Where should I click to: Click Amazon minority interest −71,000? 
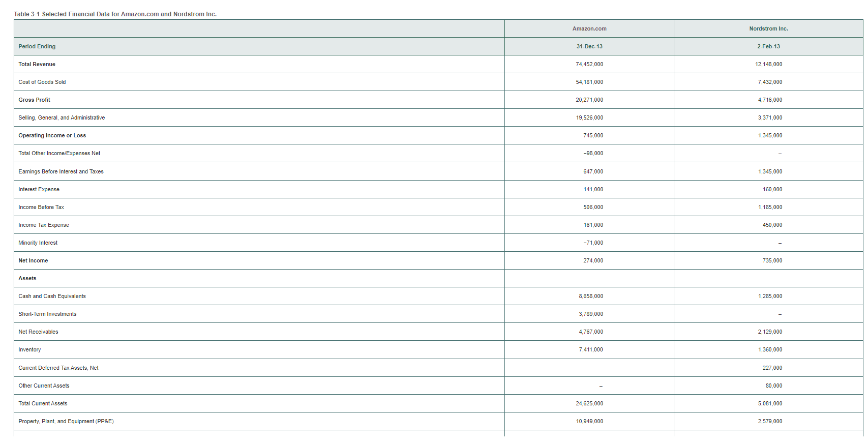593,243
